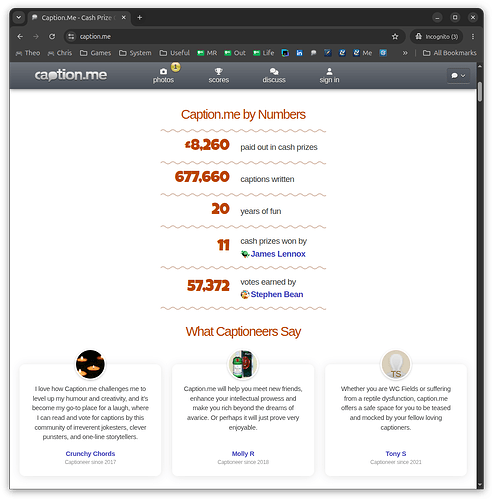
Task: Go to the caption.me logo home link
Action: [x=71, y=75]
